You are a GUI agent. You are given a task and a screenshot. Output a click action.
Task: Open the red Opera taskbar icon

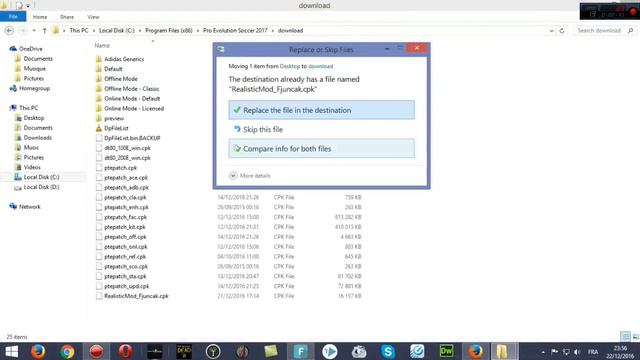pos(126,351)
